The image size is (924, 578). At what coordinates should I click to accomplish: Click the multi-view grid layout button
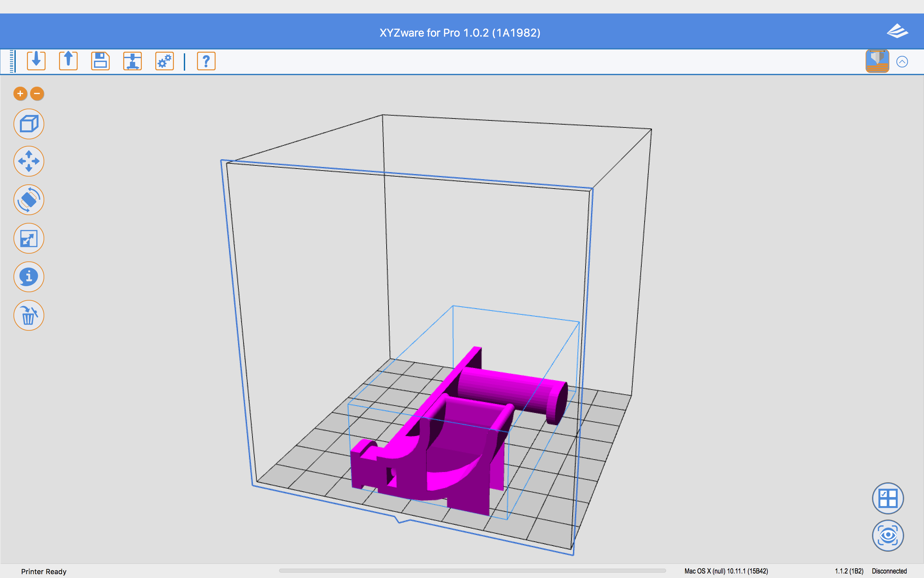click(x=888, y=498)
